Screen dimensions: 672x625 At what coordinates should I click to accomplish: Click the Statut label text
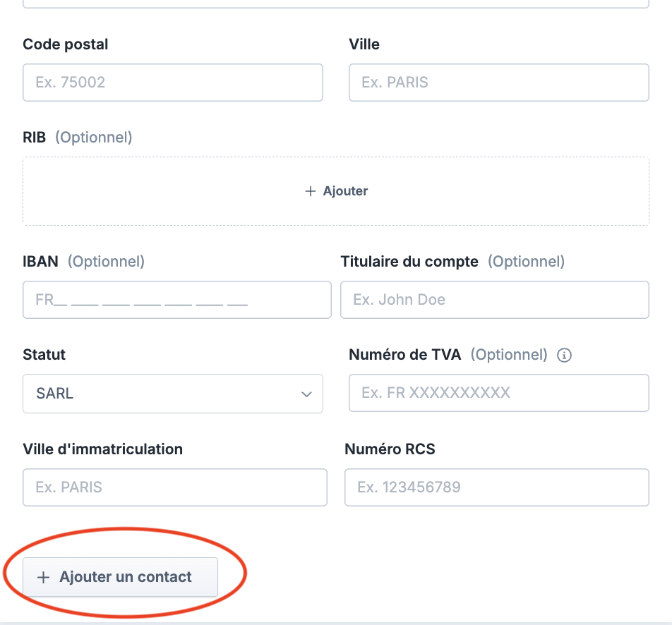click(x=44, y=355)
